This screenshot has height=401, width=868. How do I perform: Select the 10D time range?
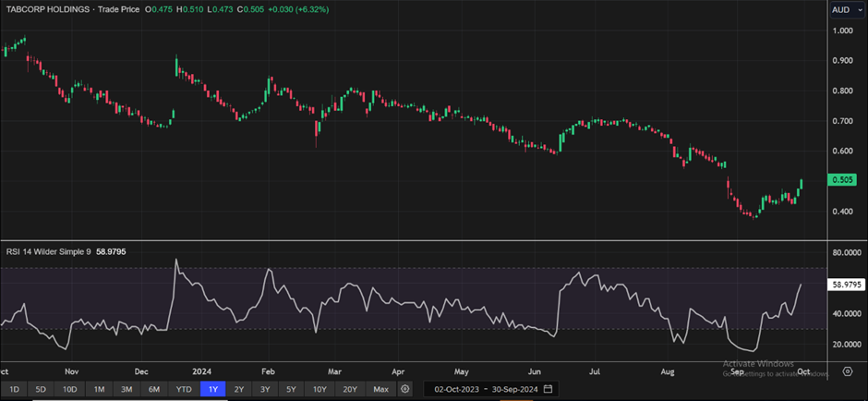click(x=70, y=389)
